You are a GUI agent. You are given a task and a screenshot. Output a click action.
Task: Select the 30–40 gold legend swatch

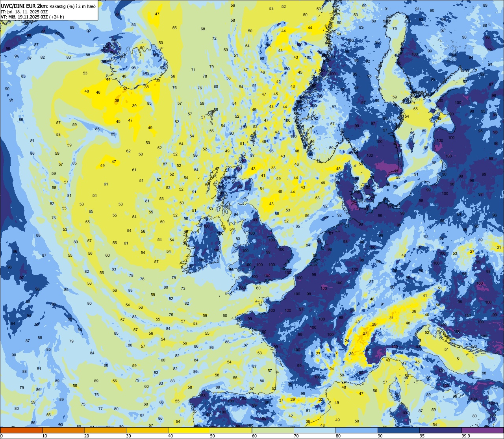tap(147, 430)
